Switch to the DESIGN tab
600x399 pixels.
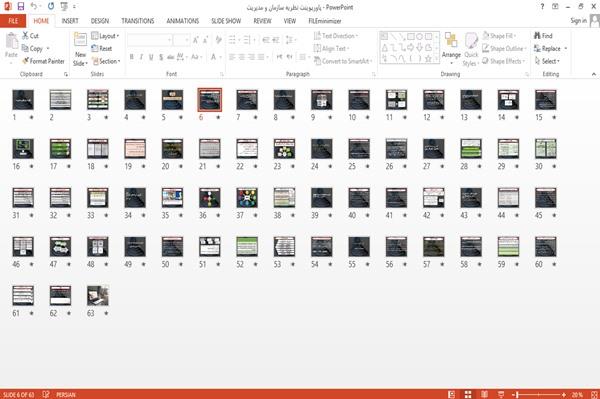pos(99,21)
